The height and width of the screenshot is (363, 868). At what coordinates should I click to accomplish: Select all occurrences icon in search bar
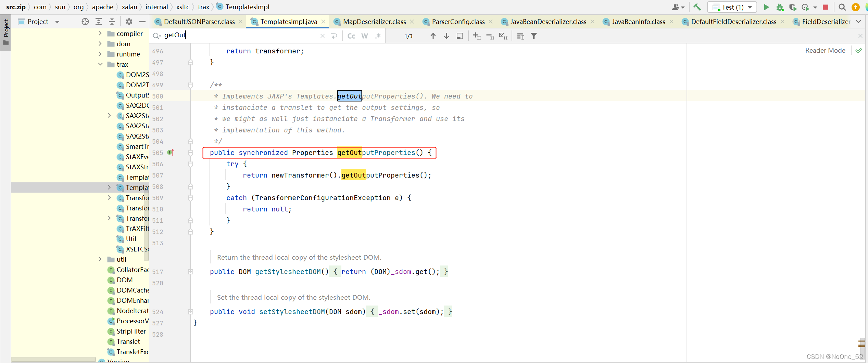click(x=503, y=36)
